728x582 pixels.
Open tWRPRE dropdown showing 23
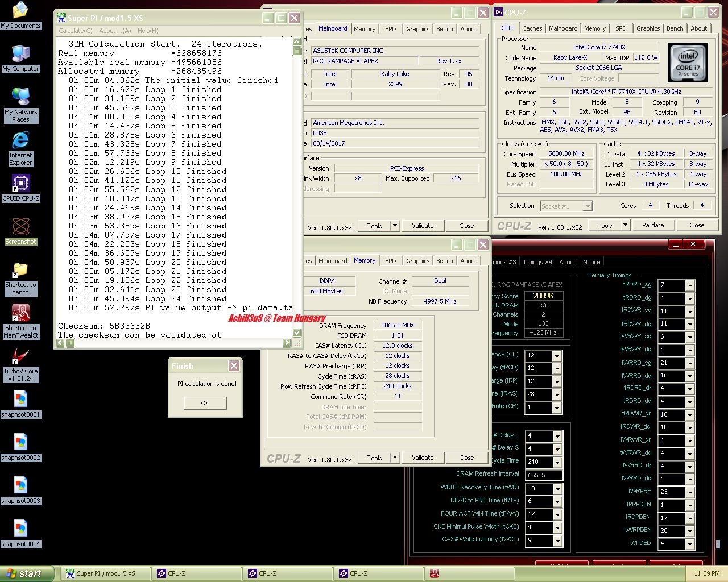689,492
